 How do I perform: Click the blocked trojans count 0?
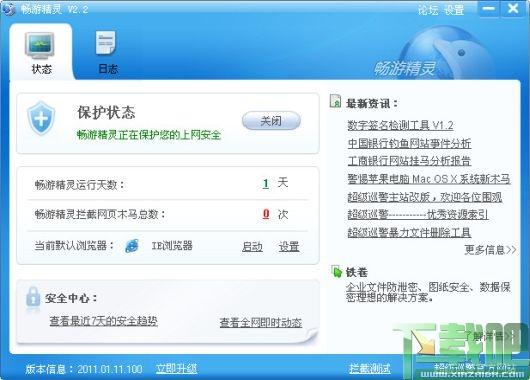266,214
